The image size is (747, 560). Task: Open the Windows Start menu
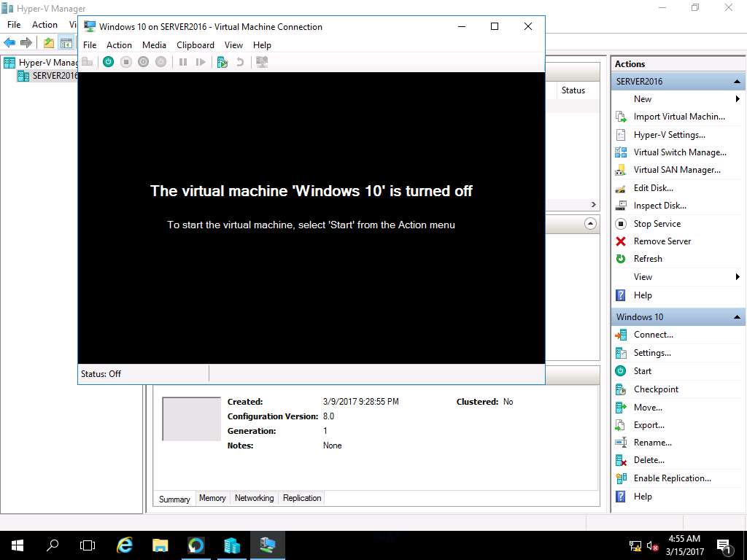pos(18,545)
